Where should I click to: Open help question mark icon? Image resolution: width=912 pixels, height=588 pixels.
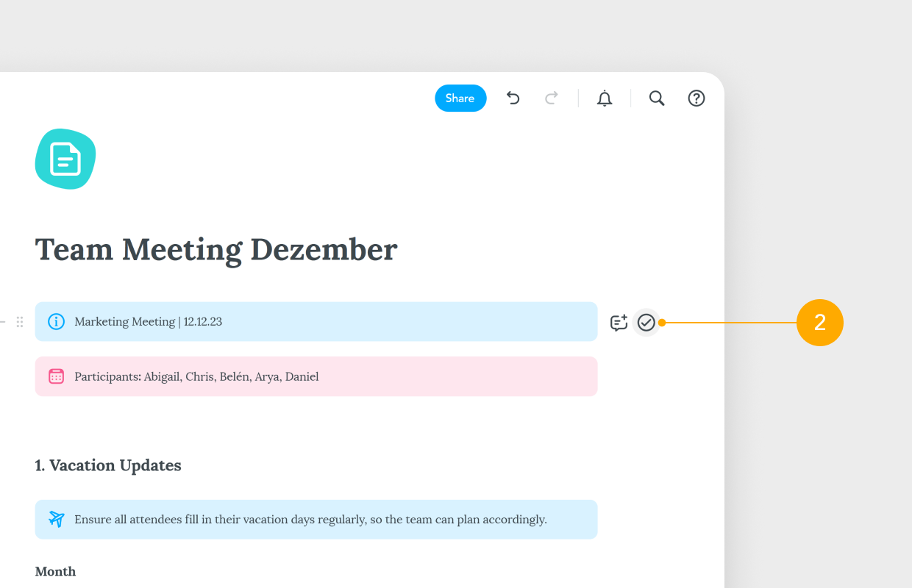tap(697, 98)
